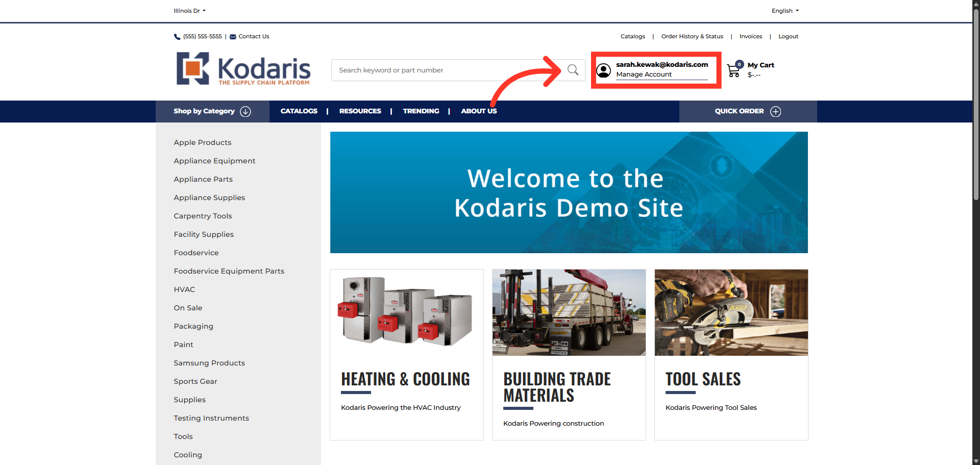Select Foodservice Equipment Parts category
Viewport: 980px width, 465px height.
tap(229, 271)
